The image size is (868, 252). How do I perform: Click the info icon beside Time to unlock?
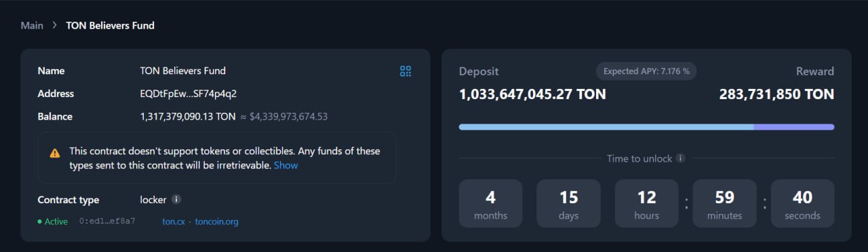(680, 158)
